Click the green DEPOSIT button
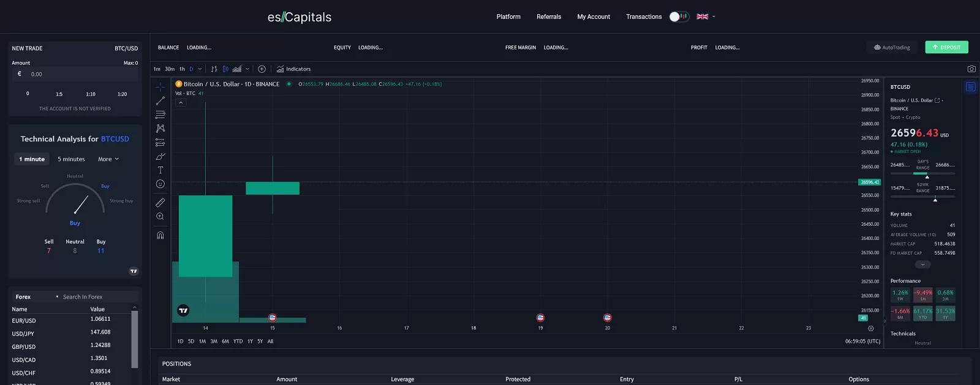The width and height of the screenshot is (980, 385). tap(946, 47)
